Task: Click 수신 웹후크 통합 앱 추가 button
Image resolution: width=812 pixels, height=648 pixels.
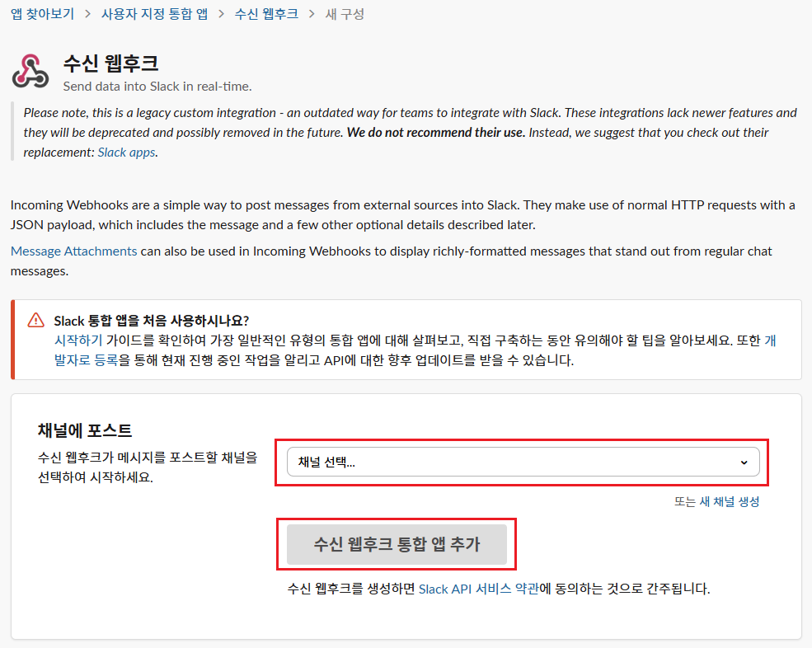Action: tap(397, 544)
